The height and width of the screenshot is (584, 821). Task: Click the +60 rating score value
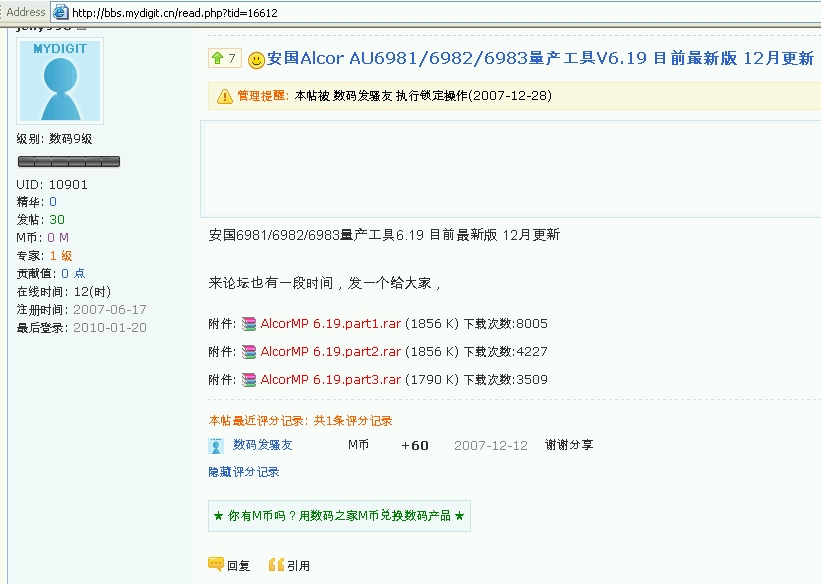(x=415, y=446)
